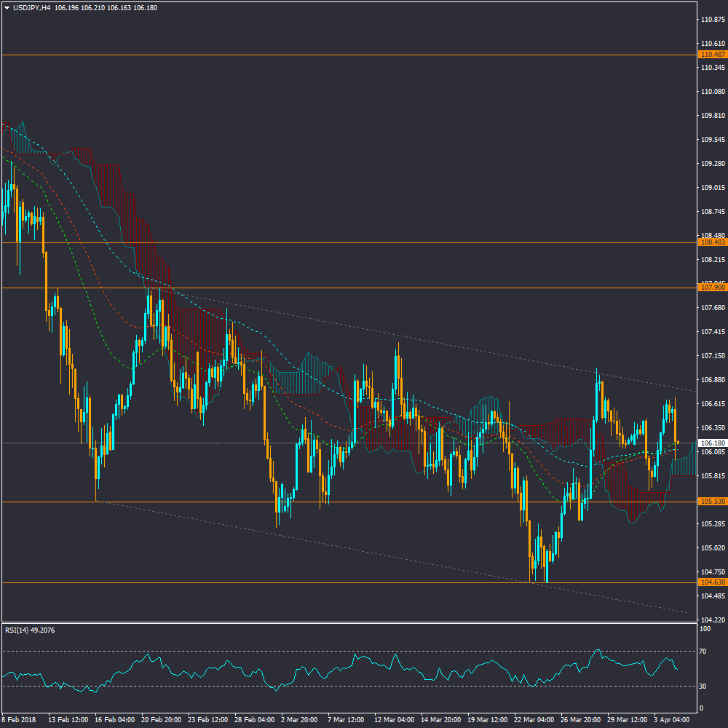Click the 110.875 price scale value
728x728 pixels.
pos(711,20)
